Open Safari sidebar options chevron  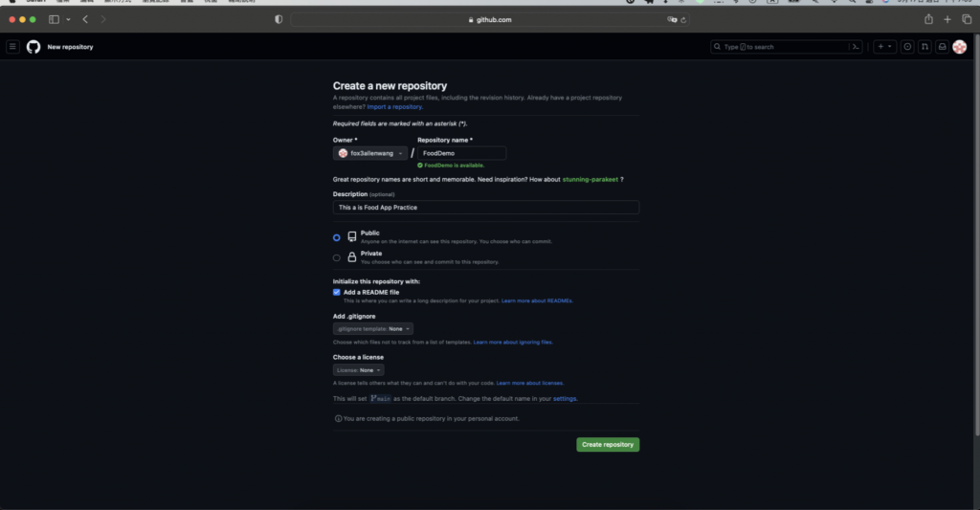68,19
